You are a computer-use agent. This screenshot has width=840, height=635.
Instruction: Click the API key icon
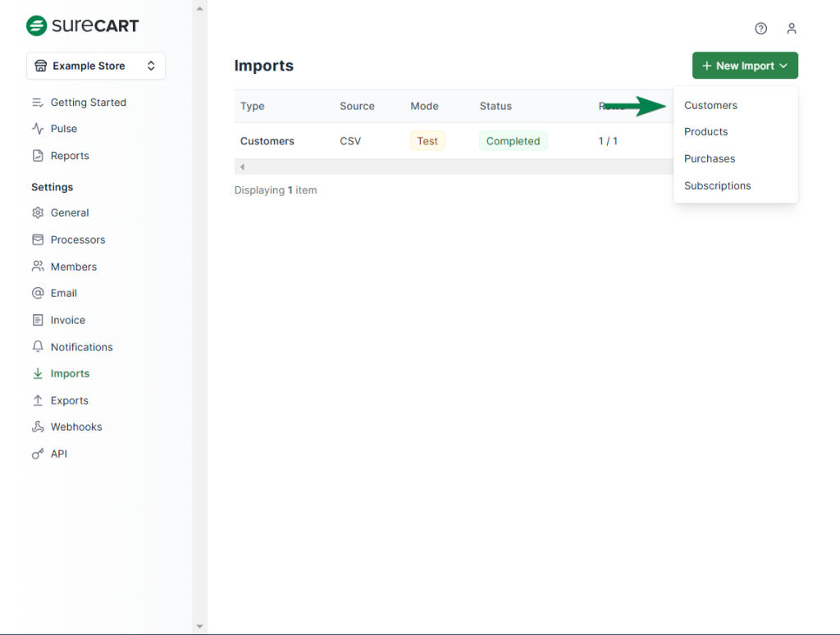(x=38, y=454)
